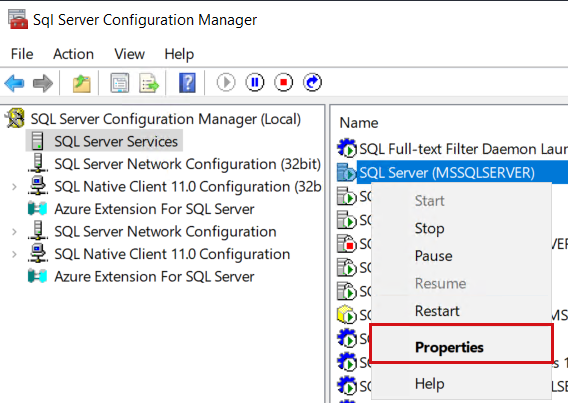Click the SQL Native Client 11.0 Configuration (32bit) icon
The image size is (568, 403).
38,186
